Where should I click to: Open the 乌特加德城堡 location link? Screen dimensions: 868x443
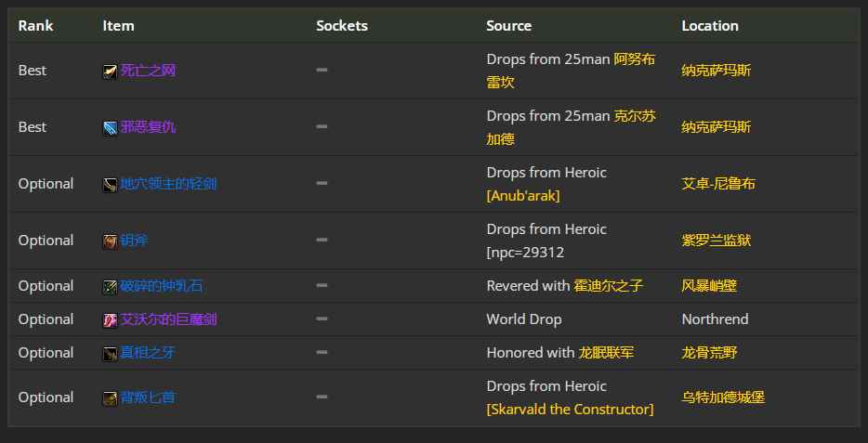[x=723, y=397]
